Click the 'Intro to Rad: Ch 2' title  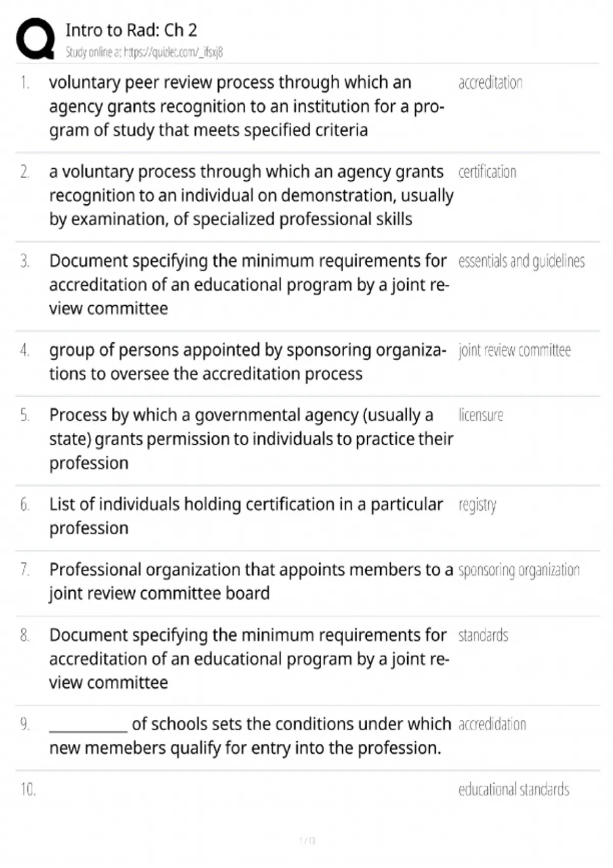(131, 30)
